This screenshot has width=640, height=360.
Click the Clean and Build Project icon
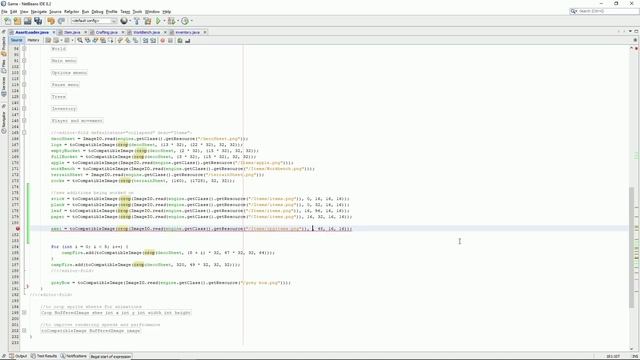click(x=147, y=21)
